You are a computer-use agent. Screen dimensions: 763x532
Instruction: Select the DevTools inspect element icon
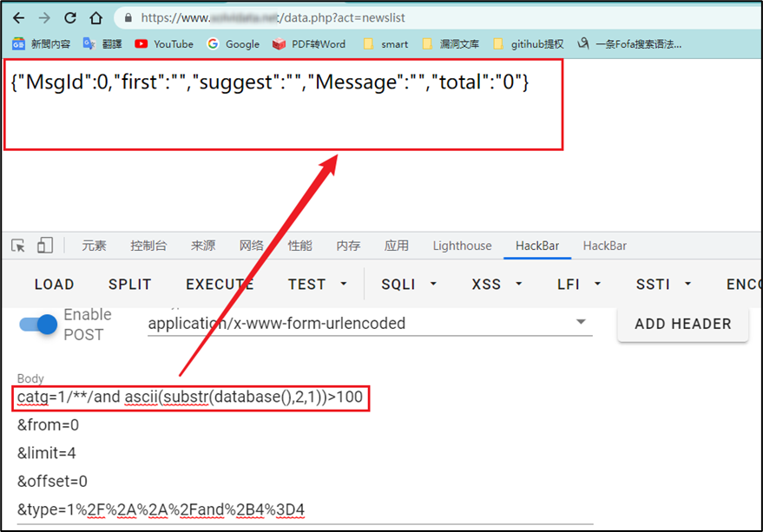[18, 246]
